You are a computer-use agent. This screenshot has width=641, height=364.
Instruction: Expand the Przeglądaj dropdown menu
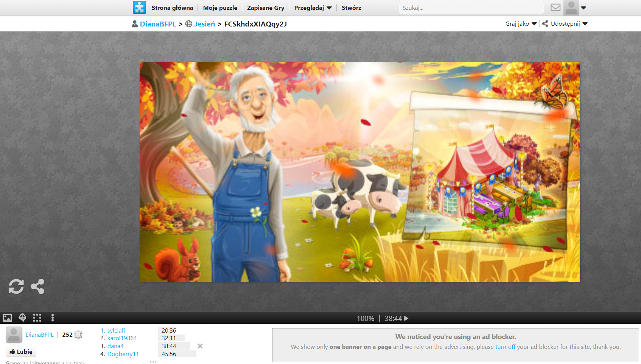(313, 8)
